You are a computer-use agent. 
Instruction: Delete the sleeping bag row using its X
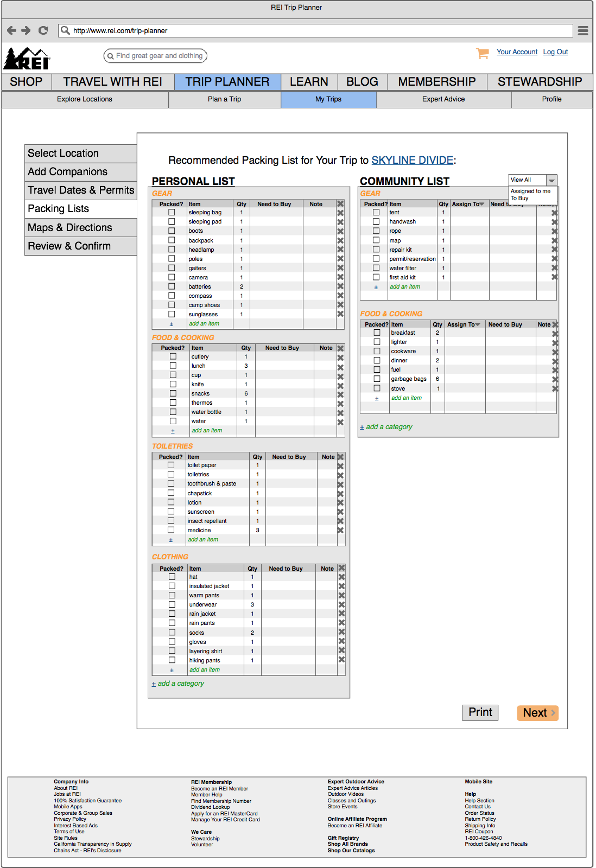(x=340, y=213)
